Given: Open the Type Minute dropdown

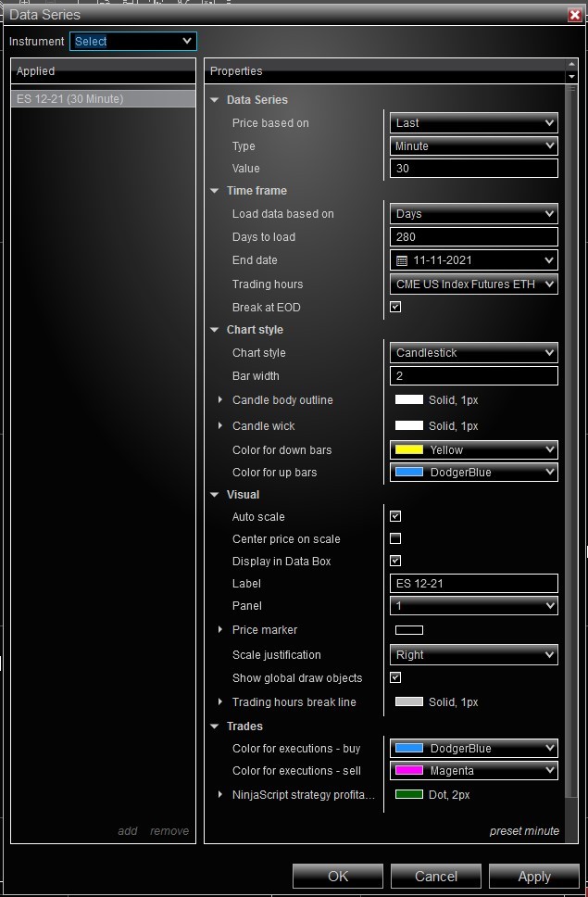Looking at the screenshot, I should 474,145.
